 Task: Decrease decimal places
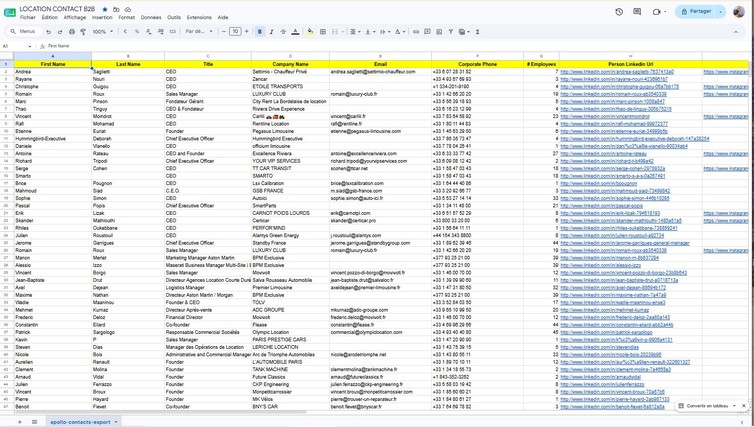pos(149,32)
